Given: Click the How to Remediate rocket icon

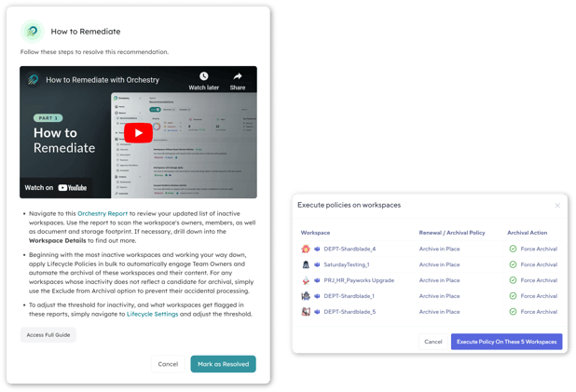Looking at the screenshot, I should pyautogui.click(x=32, y=31).
